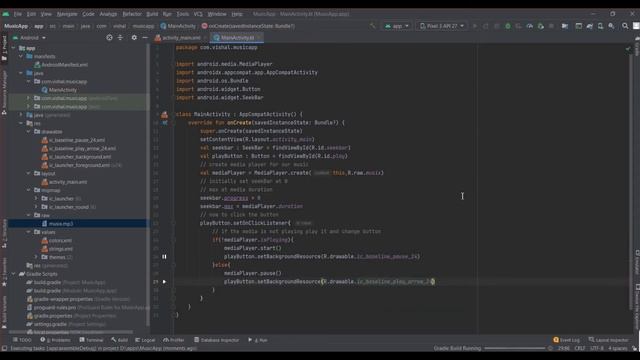640x360 pixels.
Task: Click the onCreate override gutter icon
Action: pyautogui.click(x=165, y=122)
